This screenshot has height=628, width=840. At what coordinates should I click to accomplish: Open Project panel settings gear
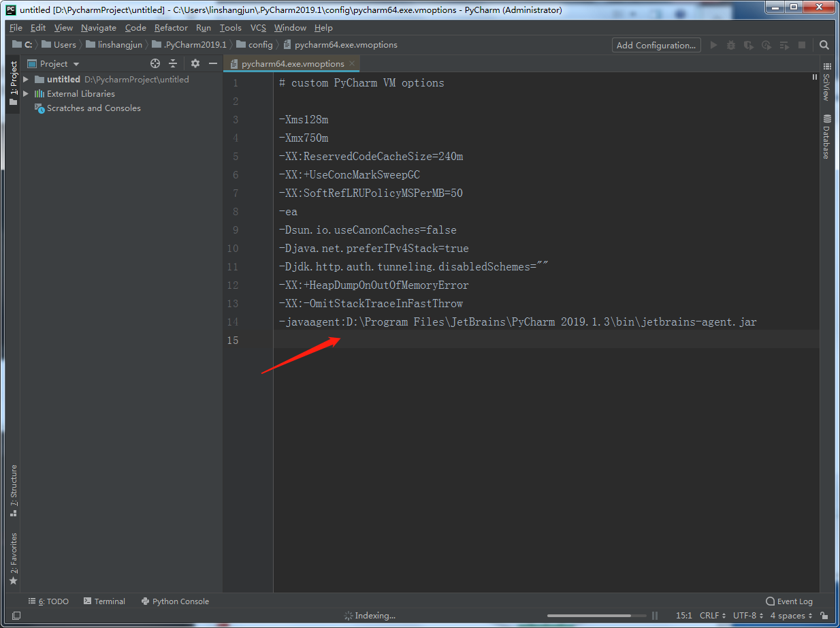(x=195, y=63)
